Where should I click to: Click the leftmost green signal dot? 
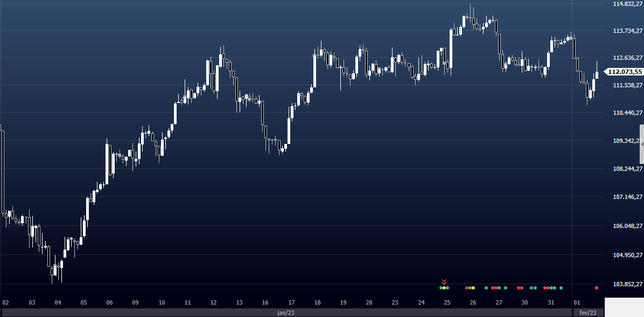click(x=441, y=287)
